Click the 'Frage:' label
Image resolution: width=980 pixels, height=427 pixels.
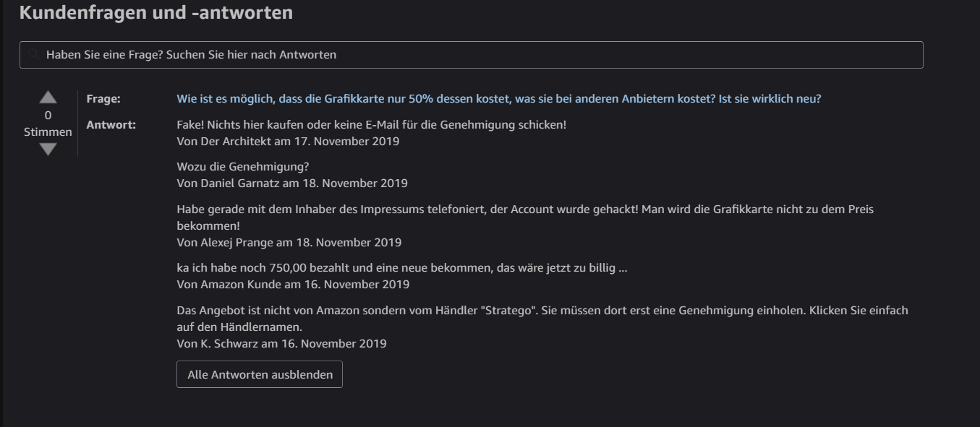(103, 99)
